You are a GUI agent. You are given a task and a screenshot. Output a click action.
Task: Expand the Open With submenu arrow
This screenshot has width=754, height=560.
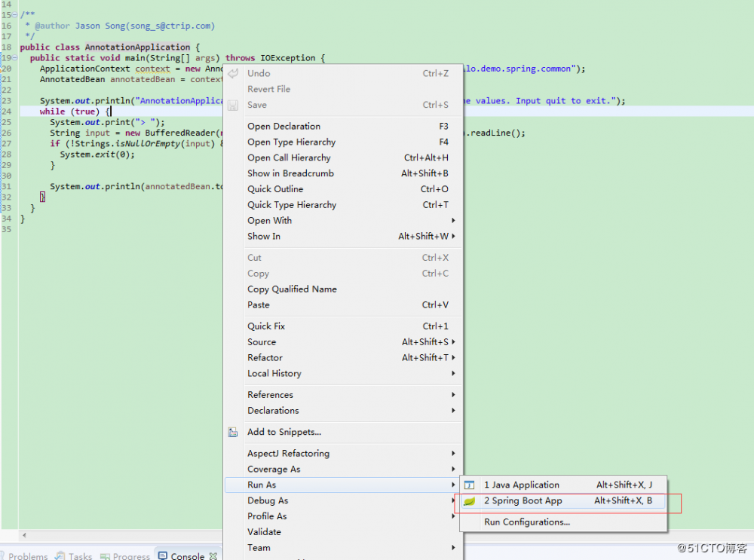453,221
